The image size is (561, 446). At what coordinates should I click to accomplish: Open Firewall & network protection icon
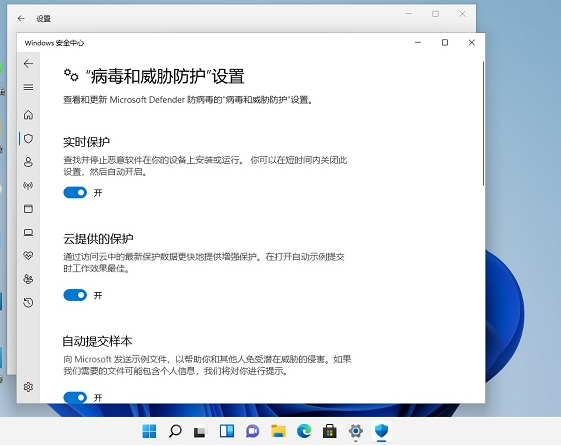tap(28, 185)
